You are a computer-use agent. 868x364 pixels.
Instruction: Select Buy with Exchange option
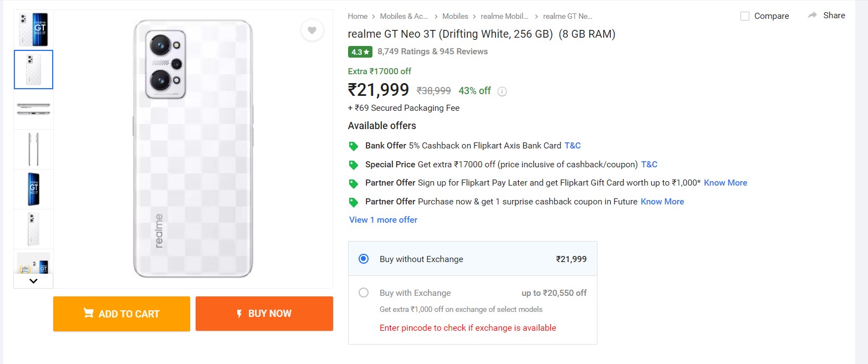(x=364, y=293)
